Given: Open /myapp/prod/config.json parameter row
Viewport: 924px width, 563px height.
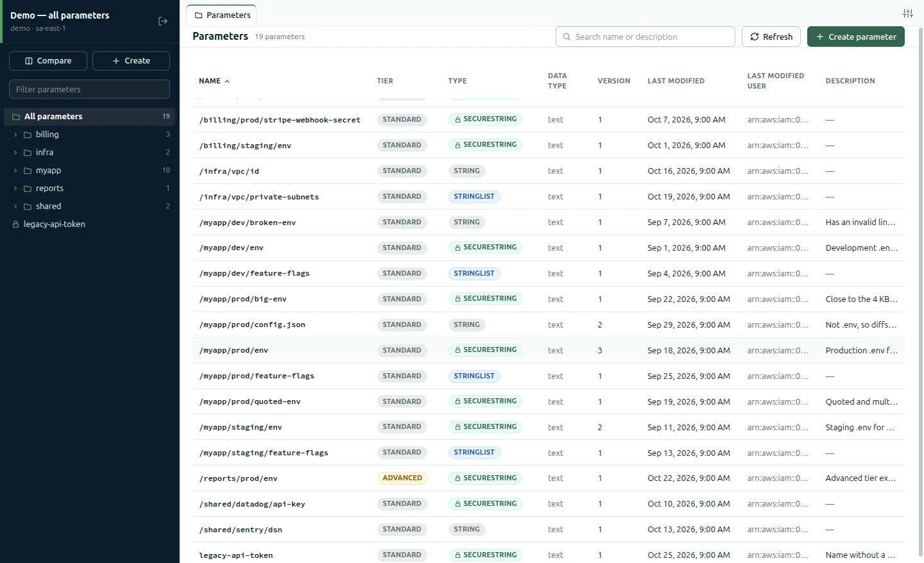Looking at the screenshot, I should [x=549, y=324].
